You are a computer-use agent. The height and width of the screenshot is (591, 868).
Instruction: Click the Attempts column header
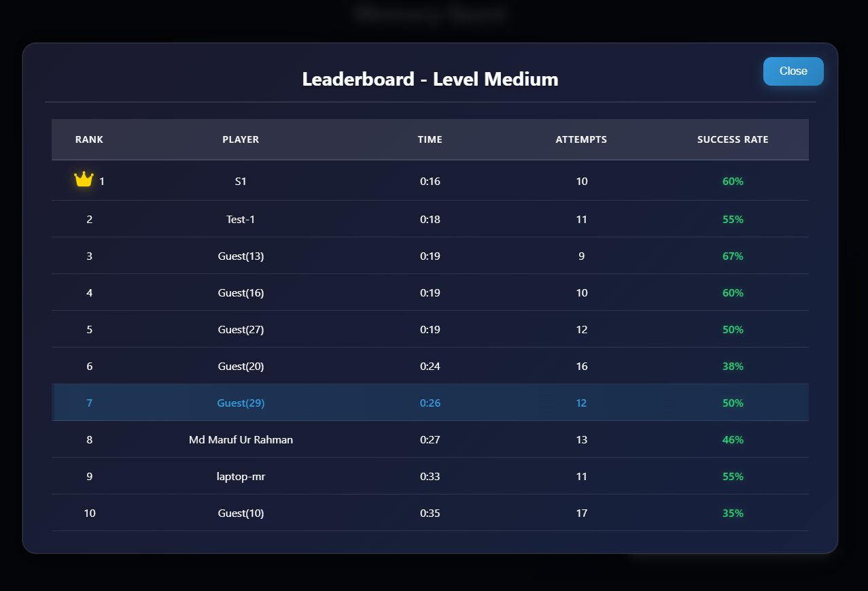point(581,139)
